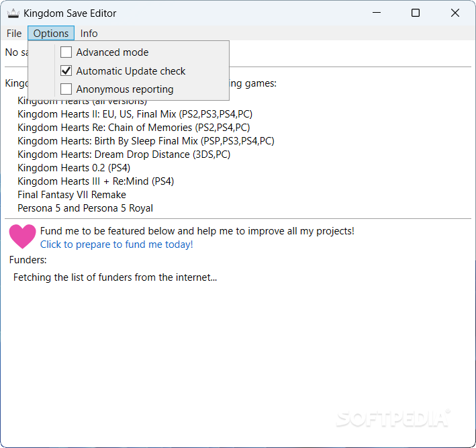Select 'Kingdom Hearts II: EU, US, Final Mix' line

(x=135, y=114)
